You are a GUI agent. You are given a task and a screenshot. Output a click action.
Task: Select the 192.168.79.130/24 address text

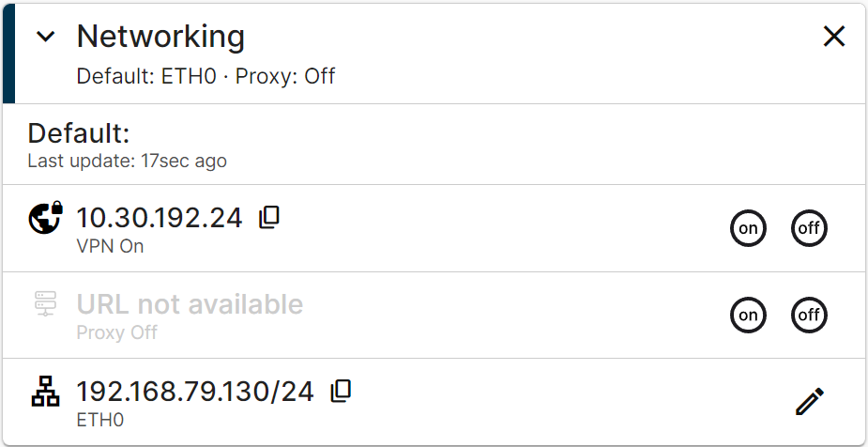pyautogui.click(x=194, y=391)
